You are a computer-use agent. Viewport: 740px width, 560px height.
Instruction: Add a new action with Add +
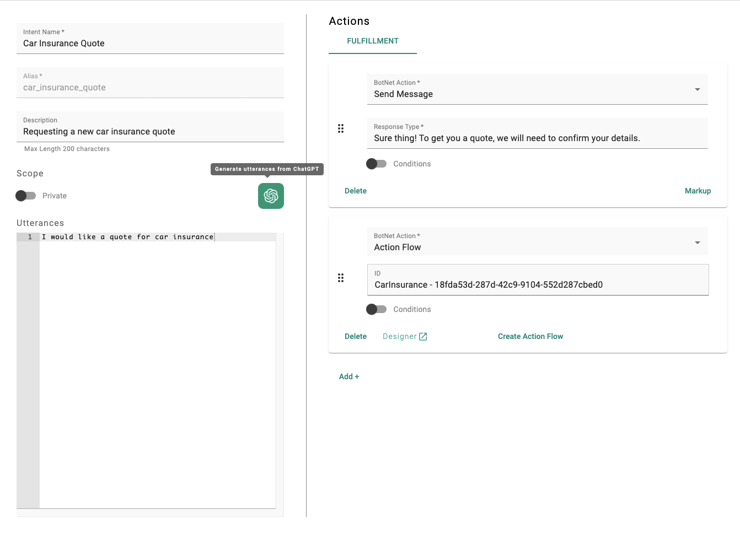(349, 376)
